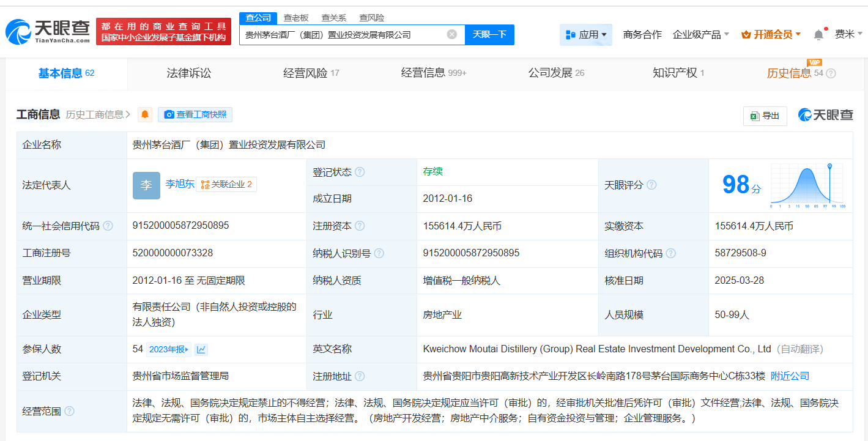868x441 pixels.
Task: Open the help icon next to 注册资本
Action: point(360,226)
